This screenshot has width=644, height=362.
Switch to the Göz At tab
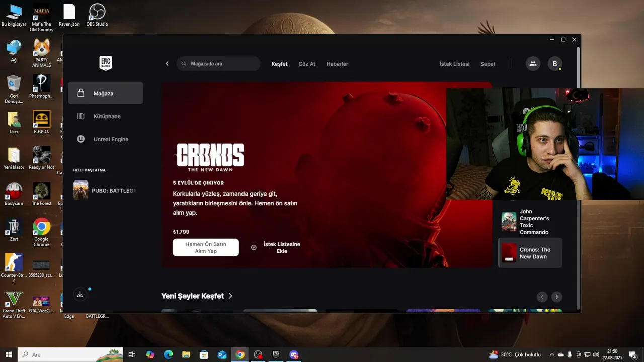(307, 64)
